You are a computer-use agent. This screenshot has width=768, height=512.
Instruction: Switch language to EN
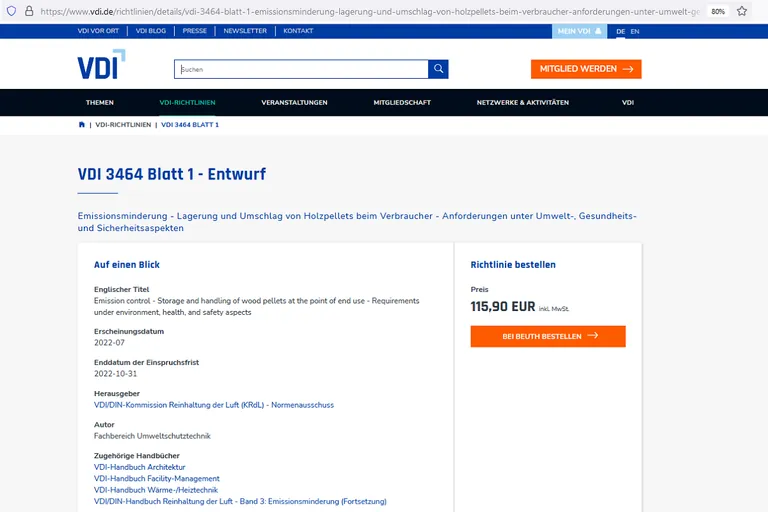pos(635,31)
